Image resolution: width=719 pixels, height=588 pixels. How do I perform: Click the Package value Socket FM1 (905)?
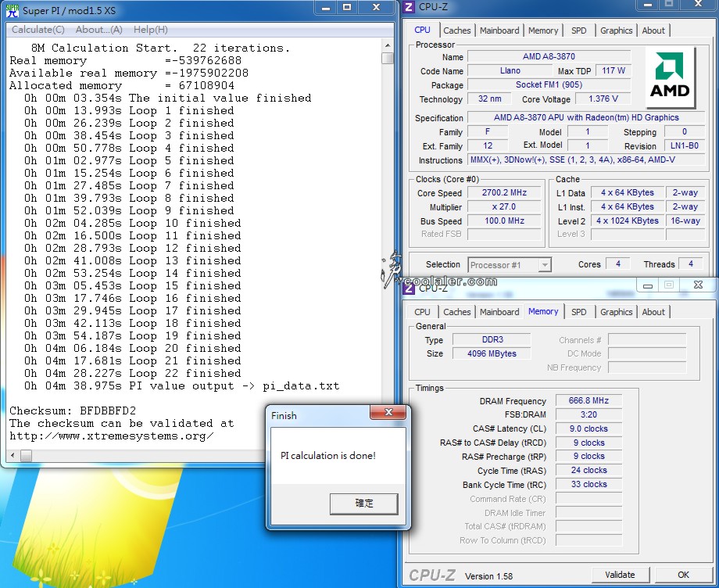point(549,85)
